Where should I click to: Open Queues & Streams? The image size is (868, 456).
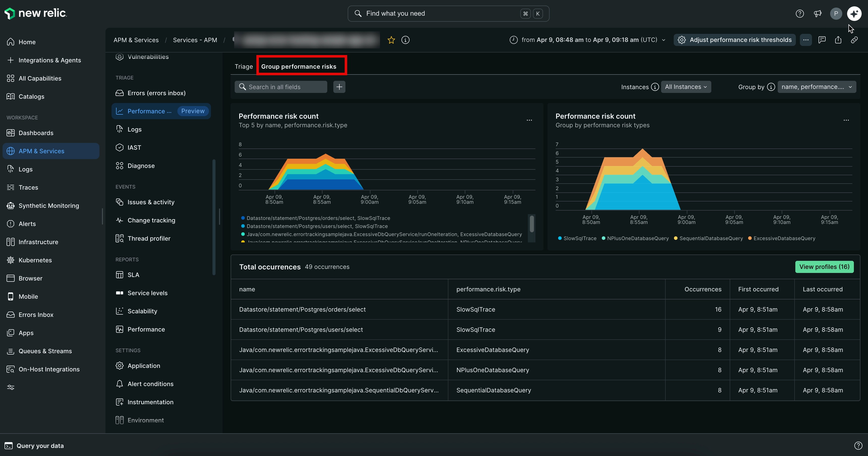click(x=51, y=351)
